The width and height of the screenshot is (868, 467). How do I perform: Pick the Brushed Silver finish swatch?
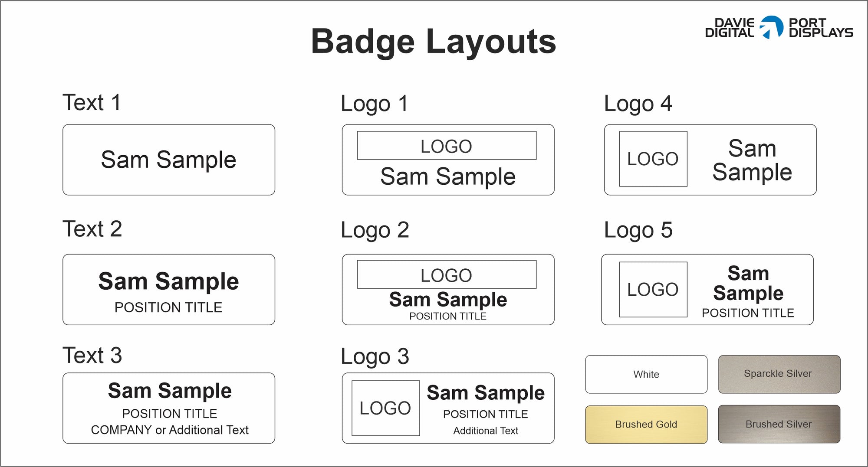tap(779, 424)
